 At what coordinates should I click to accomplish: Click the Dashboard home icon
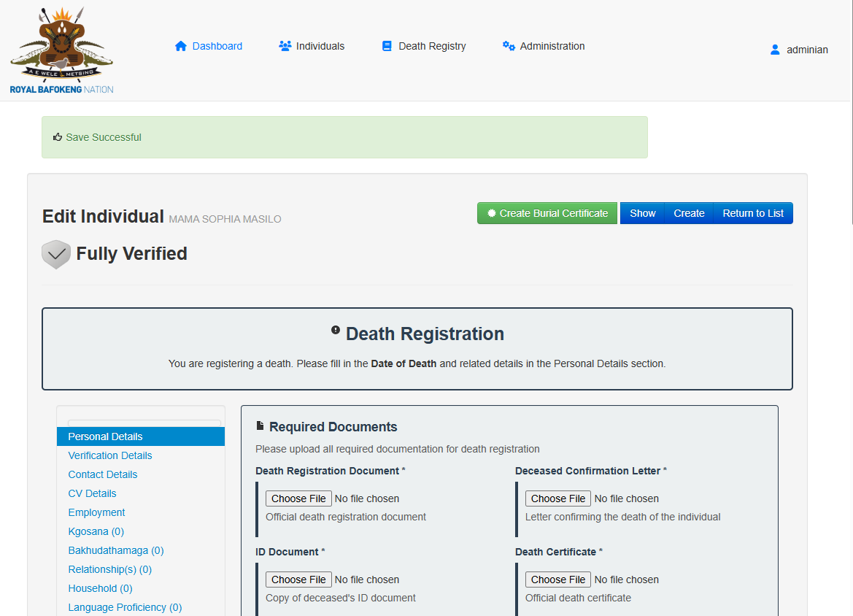tap(181, 46)
